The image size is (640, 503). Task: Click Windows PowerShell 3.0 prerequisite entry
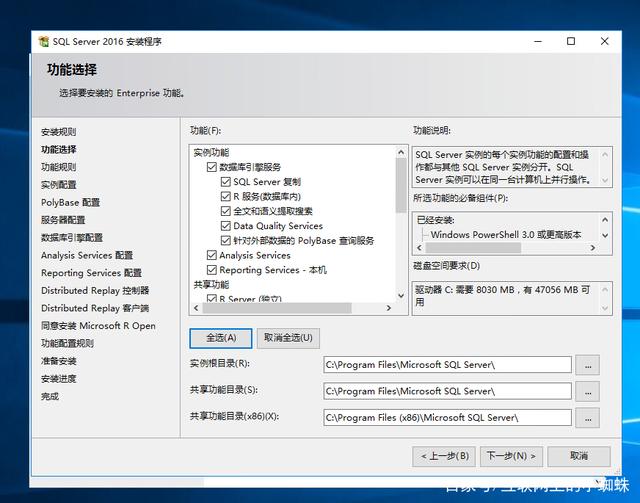tap(506, 235)
